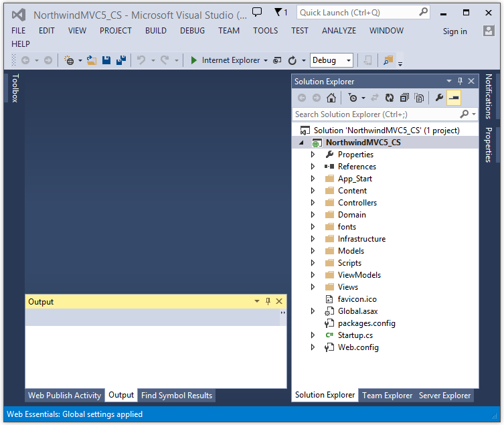The width and height of the screenshot is (504, 425).
Task: Click the Browser Link icon beside Internet Explorer
Action: (277, 60)
